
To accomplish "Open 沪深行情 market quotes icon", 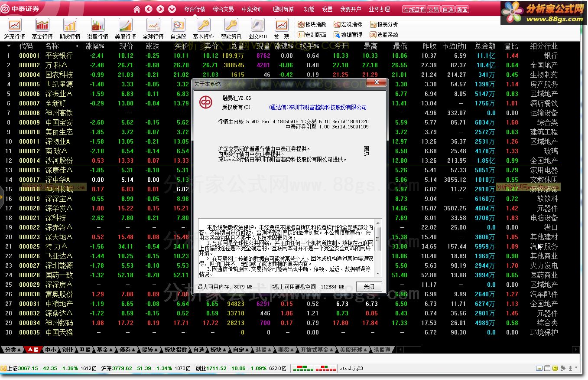I will point(15,29).
